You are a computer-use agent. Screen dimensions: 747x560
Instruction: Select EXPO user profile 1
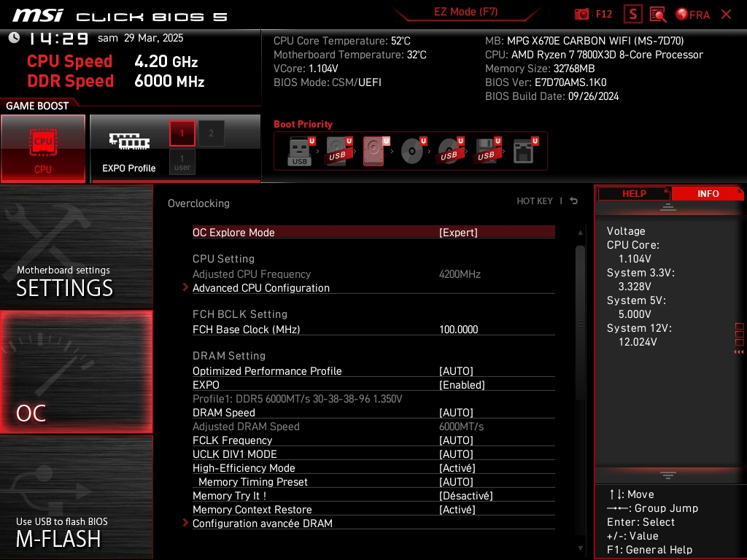[x=182, y=162]
